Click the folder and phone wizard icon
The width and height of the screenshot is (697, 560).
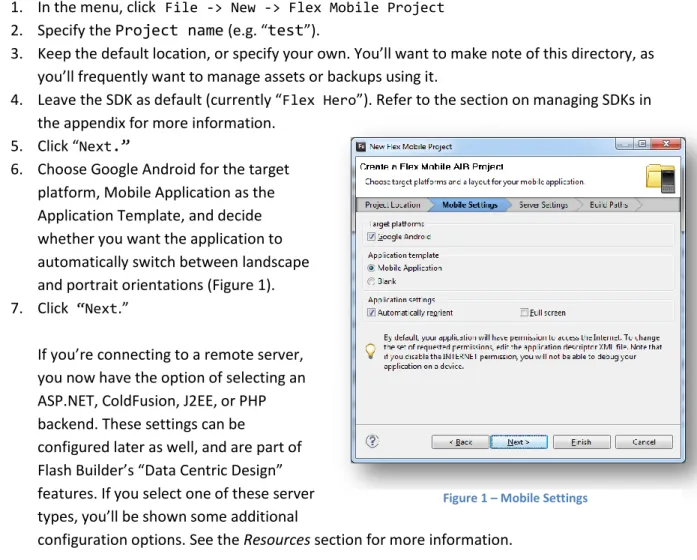coord(661,178)
